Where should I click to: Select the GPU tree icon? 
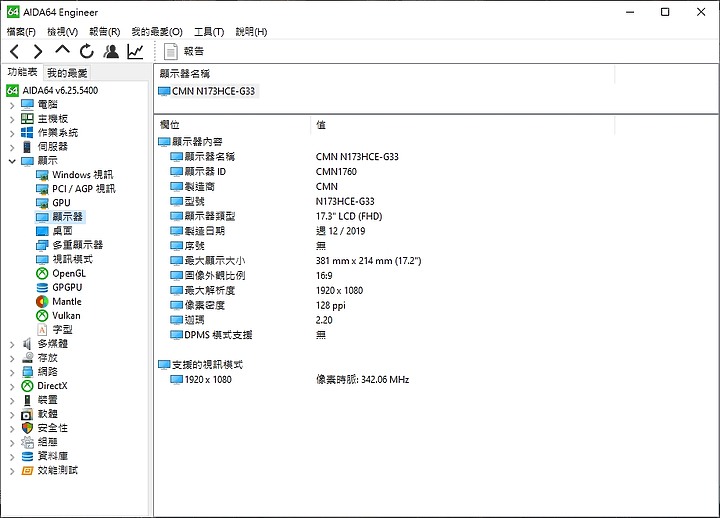click(x=42, y=203)
